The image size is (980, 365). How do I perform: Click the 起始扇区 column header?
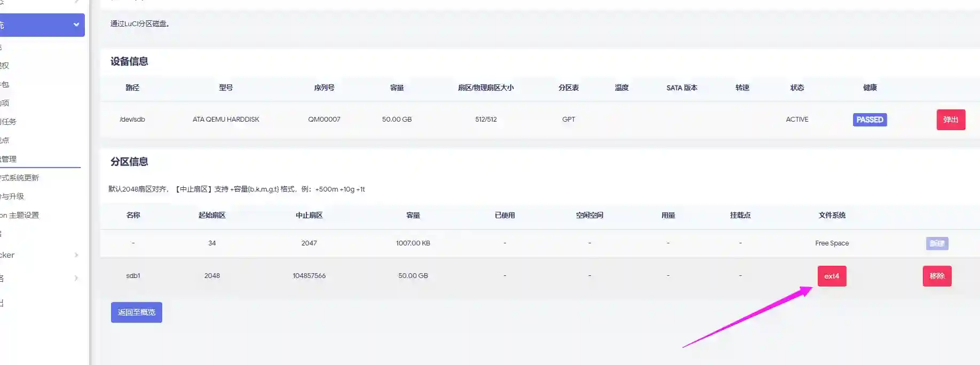coord(212,215)
